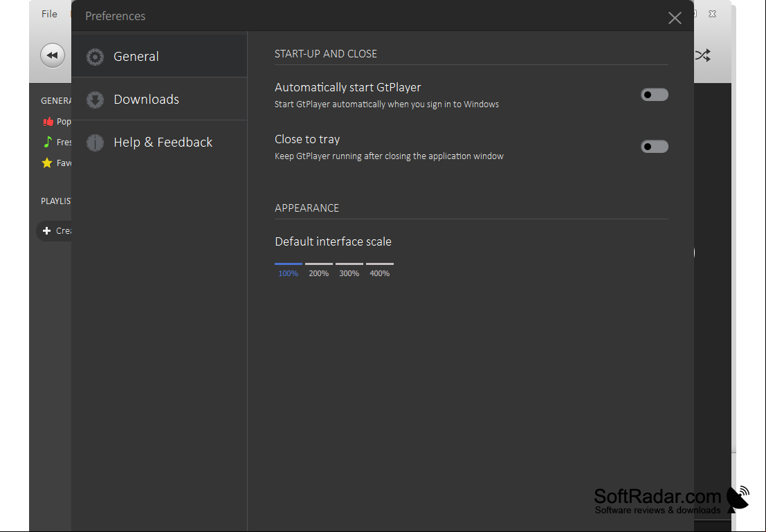Close the GtPlayer main window

point(712,14)
